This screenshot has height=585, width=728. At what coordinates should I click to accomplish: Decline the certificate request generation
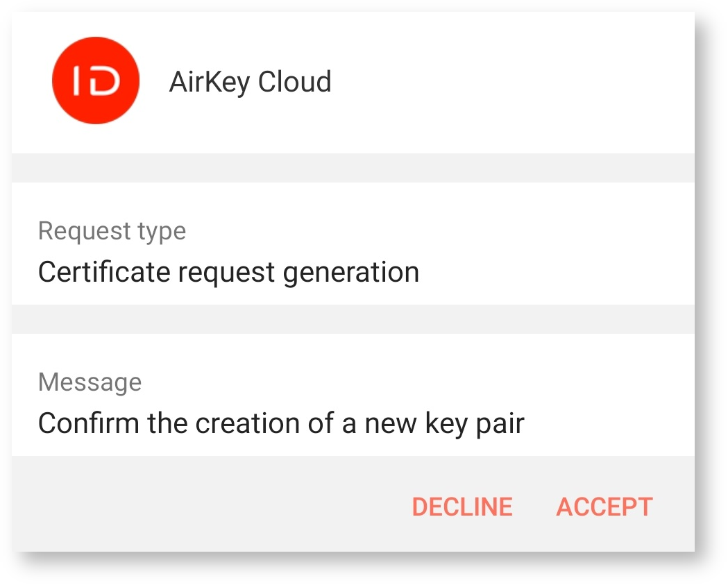click(x=462, y=507)
